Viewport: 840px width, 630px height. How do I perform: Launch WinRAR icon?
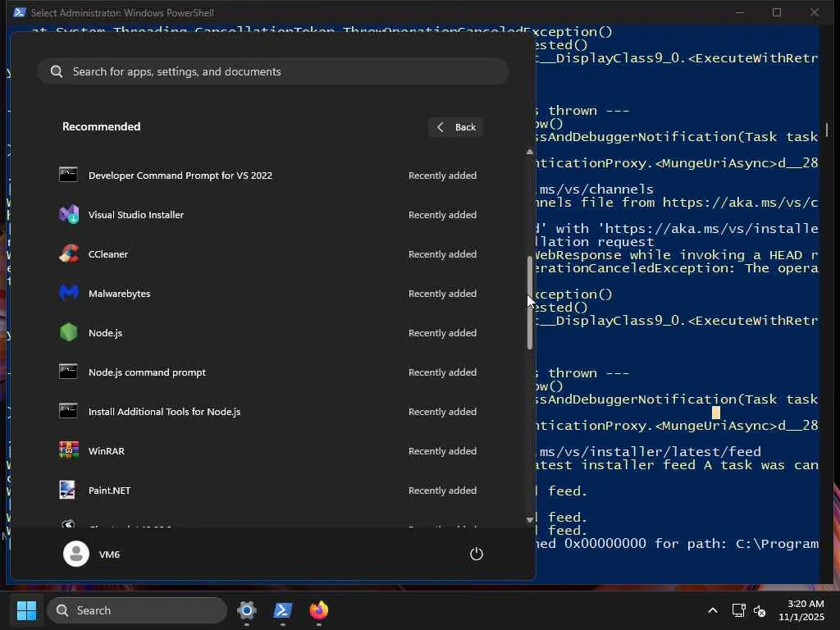coord(68,450)
